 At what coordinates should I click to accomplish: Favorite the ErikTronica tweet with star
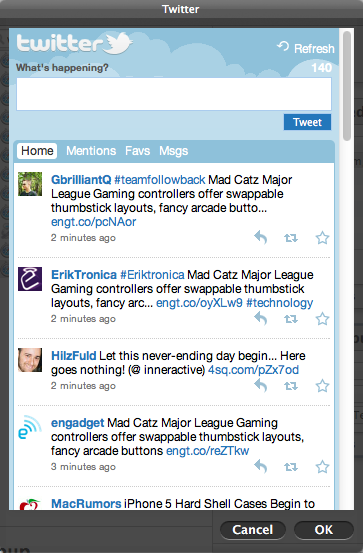[x=322, y=319]
